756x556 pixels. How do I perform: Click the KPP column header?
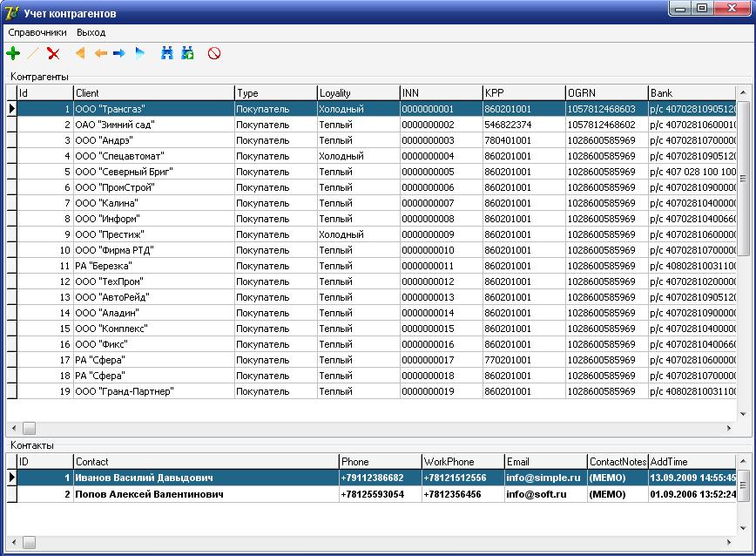tap(524, 92)
